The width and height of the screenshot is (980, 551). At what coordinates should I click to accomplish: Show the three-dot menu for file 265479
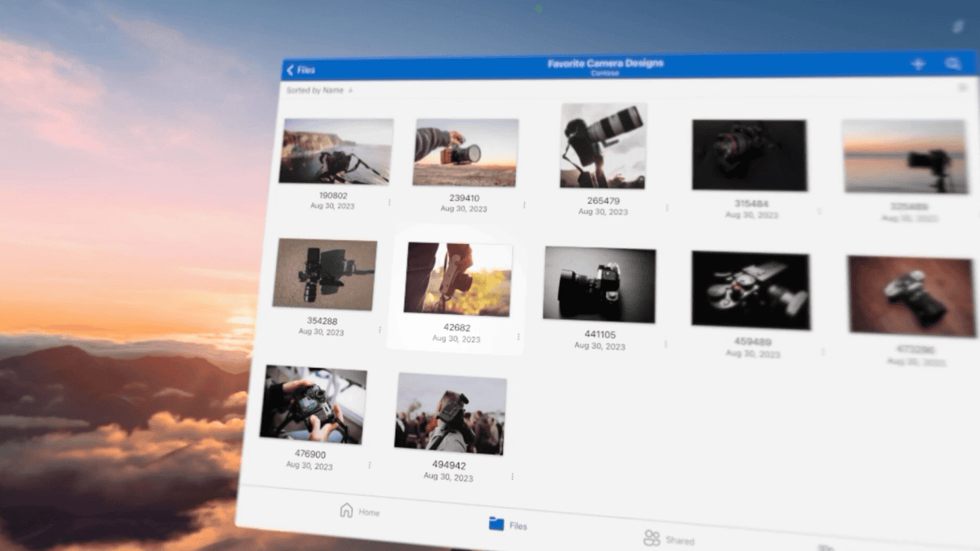(667, 208)
